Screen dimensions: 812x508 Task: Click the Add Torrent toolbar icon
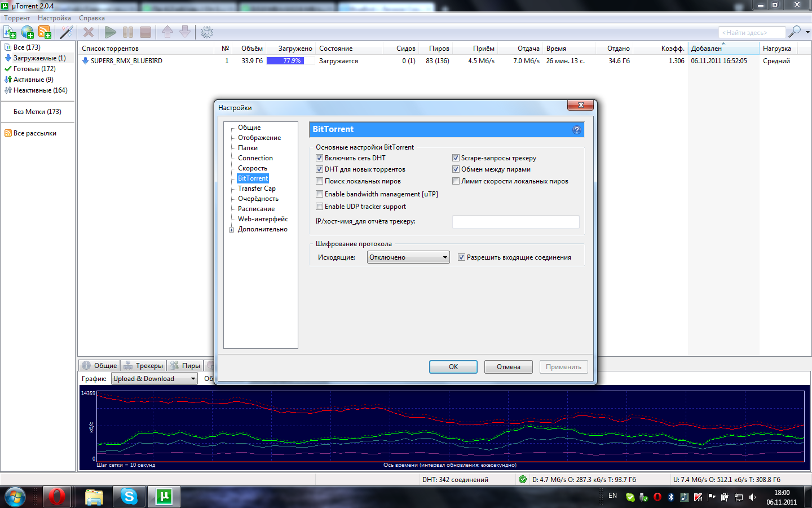point(10,32)
